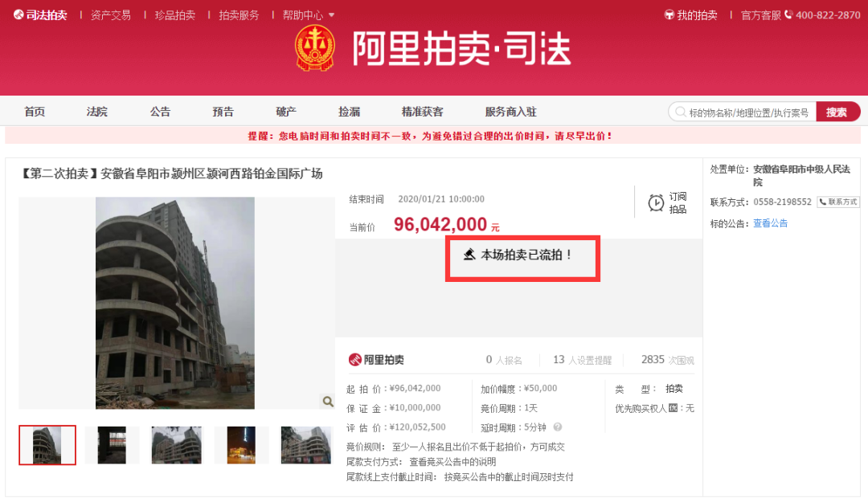
Task: Open the 捡漏 navigation tab
Action: coord(350,112)
